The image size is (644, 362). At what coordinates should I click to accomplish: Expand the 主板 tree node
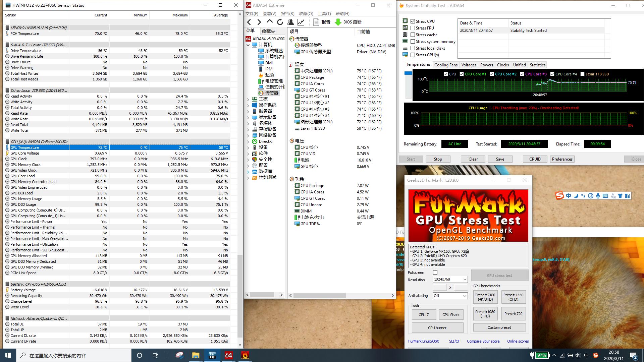click(248, 99)
